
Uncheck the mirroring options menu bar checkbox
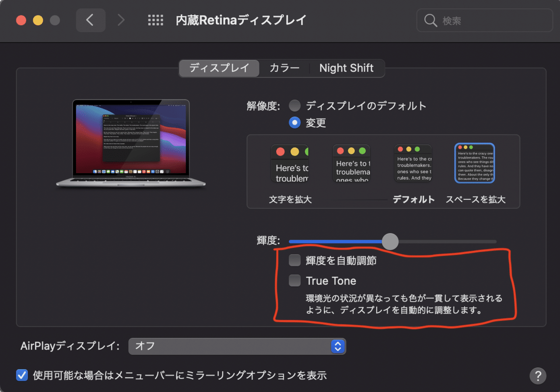tap(21, 375)
